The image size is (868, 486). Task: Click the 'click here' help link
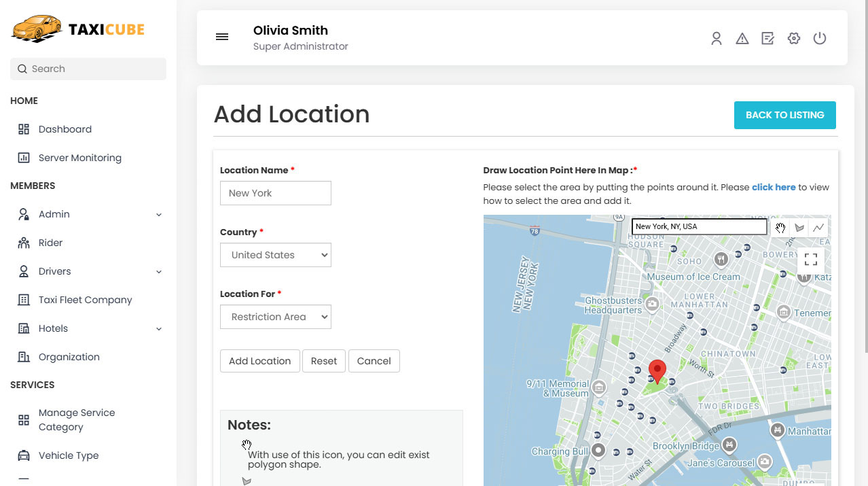point(773,187)
